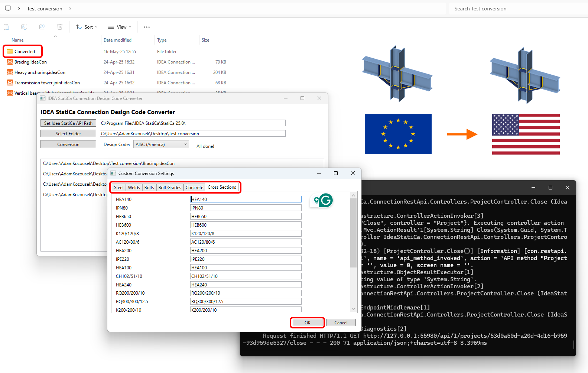Screen dimensions: 588x373
Task: Click the Set Idea StatiCa API Path button
Action: tap(68, 123)
